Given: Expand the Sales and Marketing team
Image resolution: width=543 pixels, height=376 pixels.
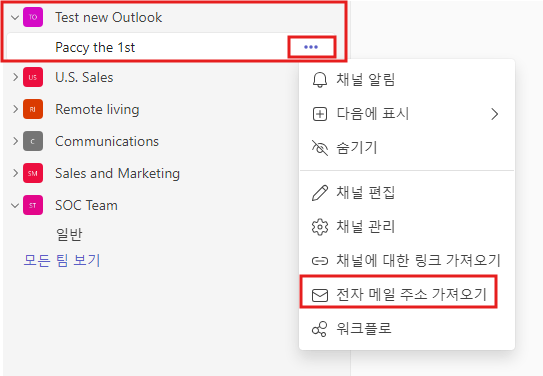Looking at the screenshot, I should point(15,173).
